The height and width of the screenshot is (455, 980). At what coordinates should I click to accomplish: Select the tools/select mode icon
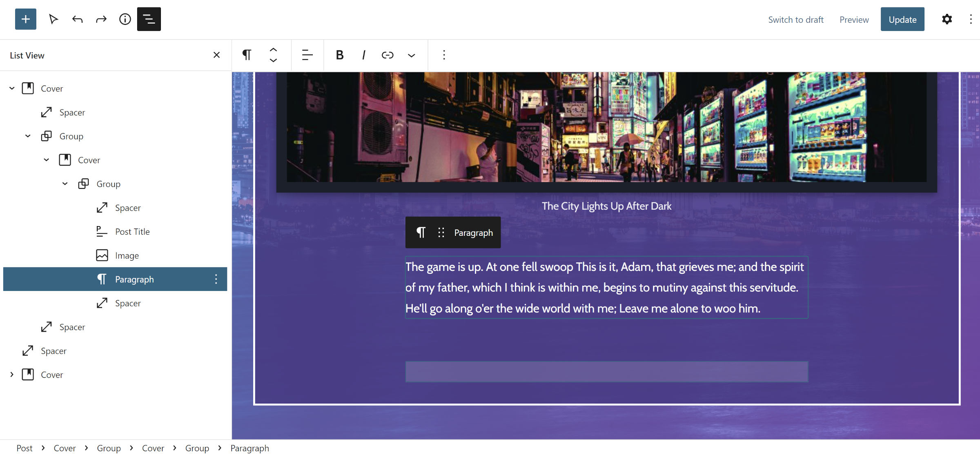(x=53, y=19)
